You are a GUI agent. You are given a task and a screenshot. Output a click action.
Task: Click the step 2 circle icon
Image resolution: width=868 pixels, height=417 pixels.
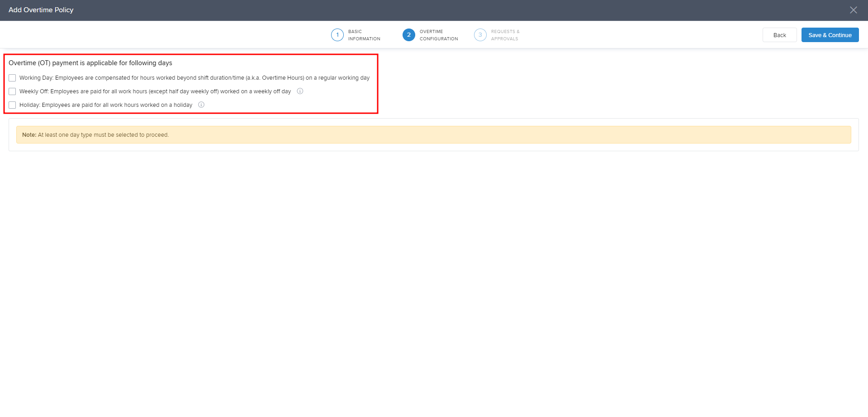point(408,35)
